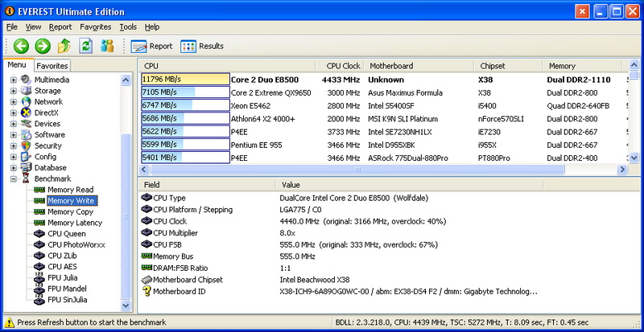Click the yellow up-level arrow icon

64,46
